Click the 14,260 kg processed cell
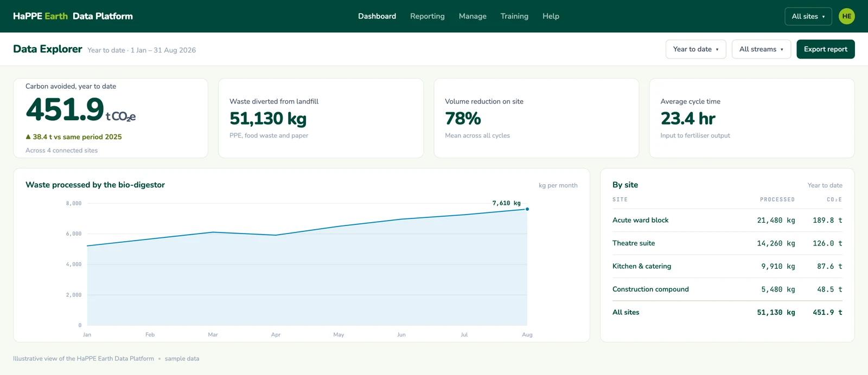This screenshot has width=868, height=375. (x=776, y=243)
